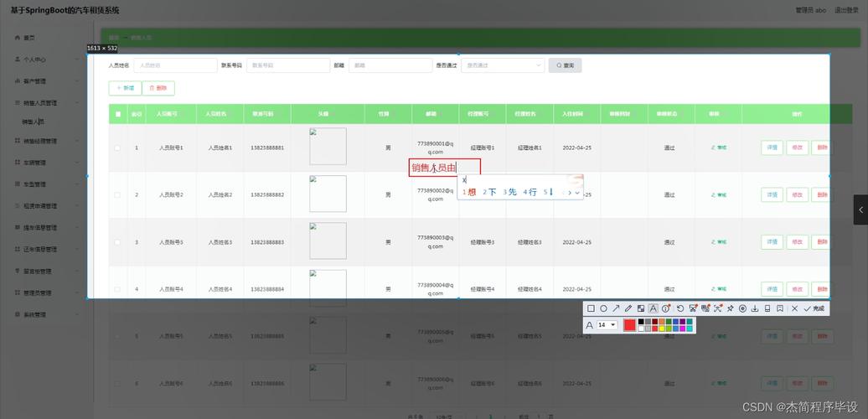Image resolution: width=868 pixels, height=419 pixels.
Task: Click 审核 link for row 人员账号1
Action: pos(719,147)
